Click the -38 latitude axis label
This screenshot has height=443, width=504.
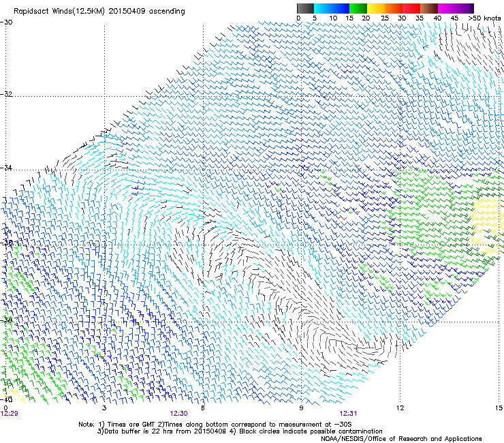click(6, 320)
